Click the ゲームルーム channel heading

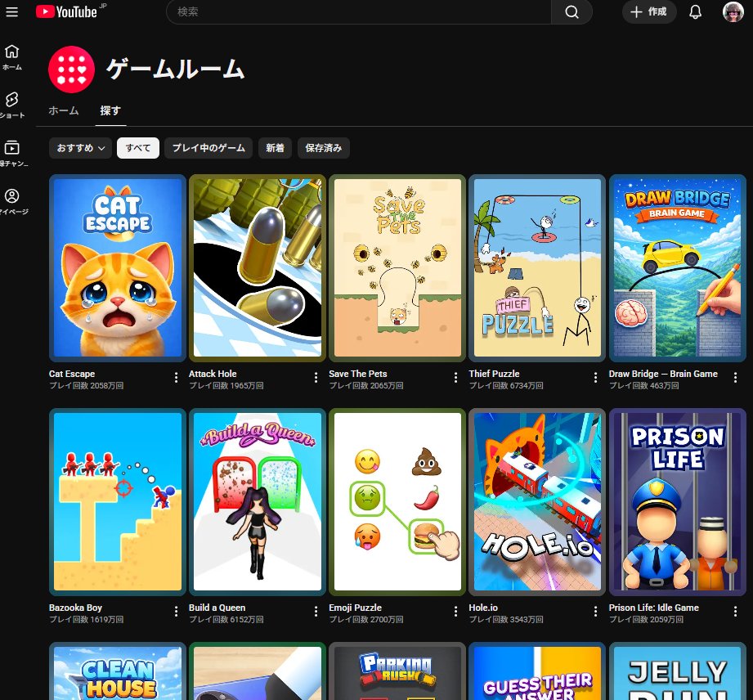(x=176, y=70)
